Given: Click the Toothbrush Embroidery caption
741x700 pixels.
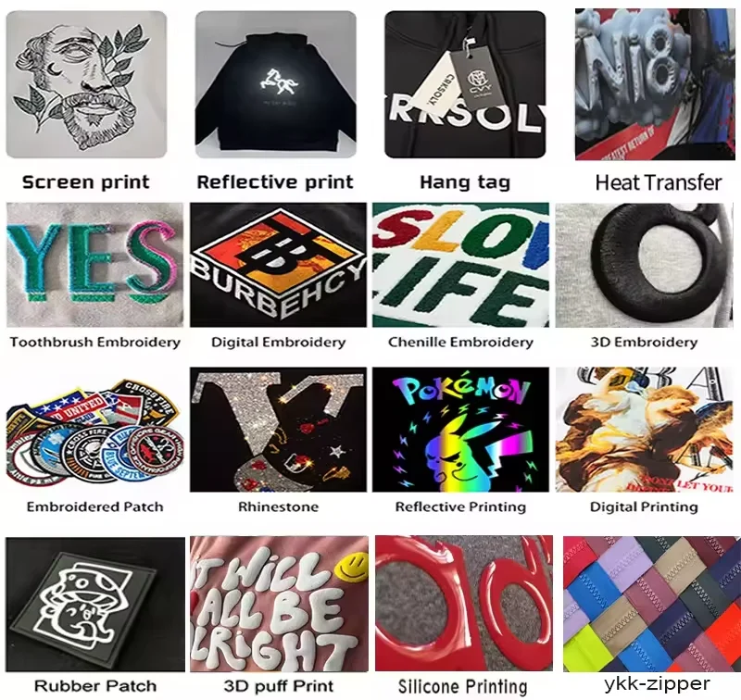Looking at the screenshot, I should [95, 343].
